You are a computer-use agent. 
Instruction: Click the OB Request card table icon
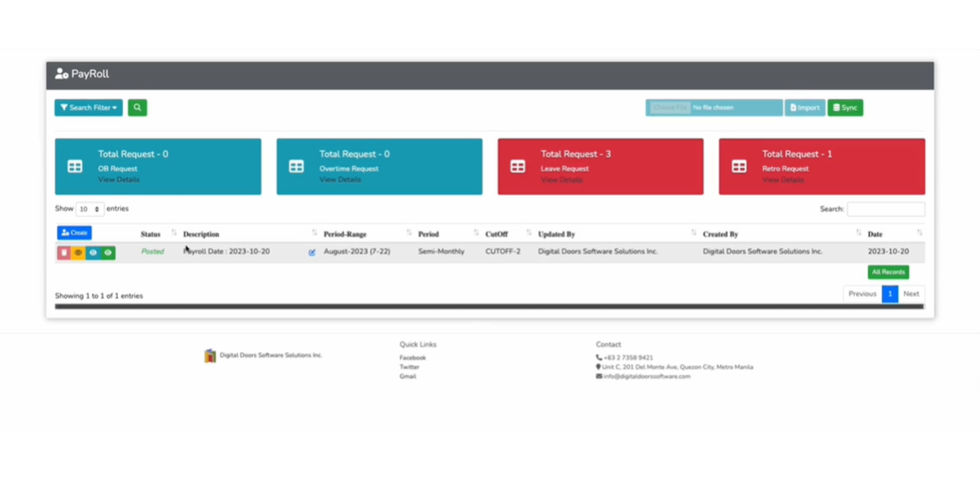pos(75,167)
